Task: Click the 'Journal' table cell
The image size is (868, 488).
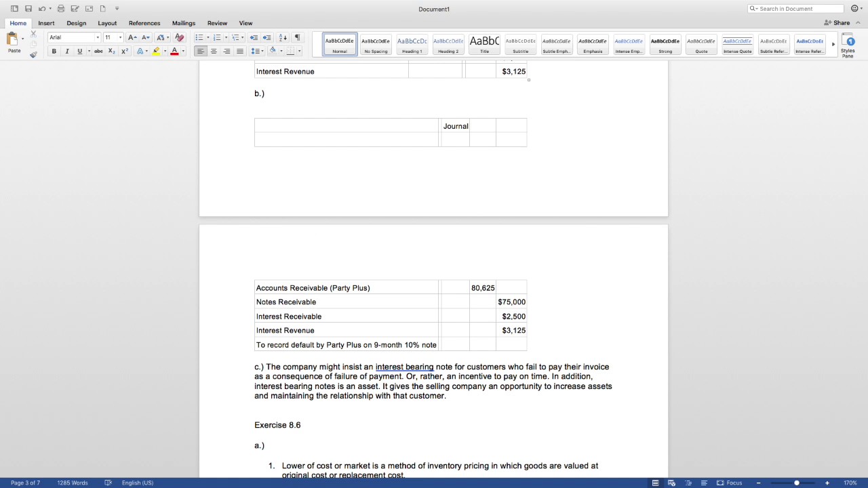Action: pos(455,126)
